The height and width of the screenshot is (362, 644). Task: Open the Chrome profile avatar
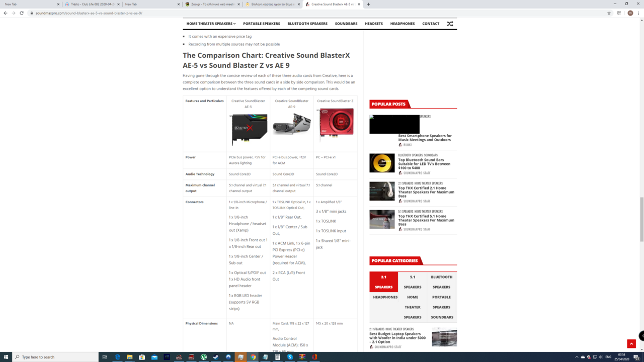tap(630, 13)
